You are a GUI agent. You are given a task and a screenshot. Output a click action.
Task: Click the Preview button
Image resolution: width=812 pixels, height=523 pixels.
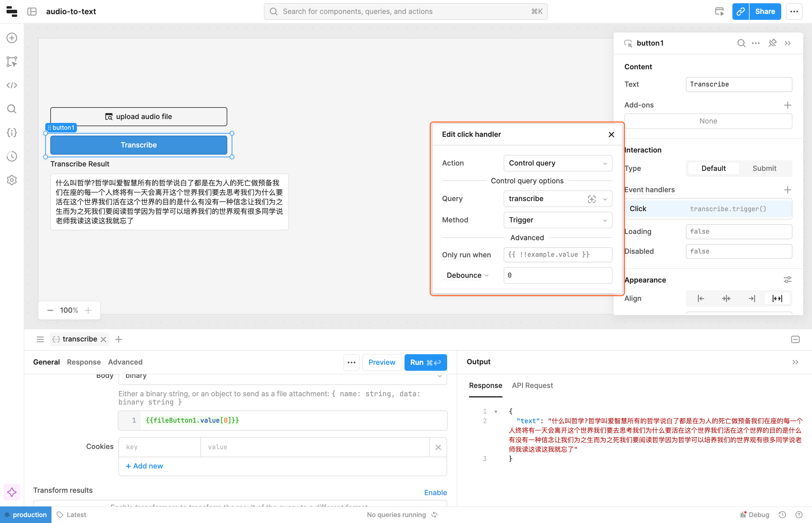pos(382,362)
